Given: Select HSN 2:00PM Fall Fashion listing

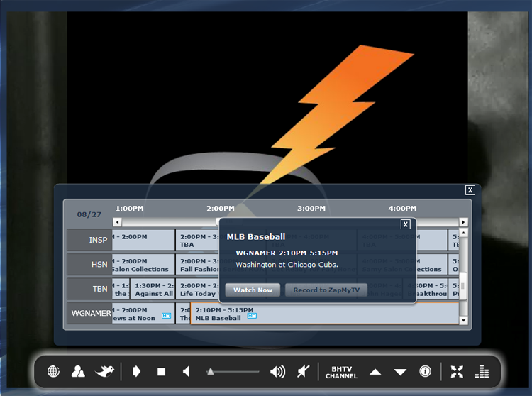Looking at the screenshot, I should click(198, 265).
